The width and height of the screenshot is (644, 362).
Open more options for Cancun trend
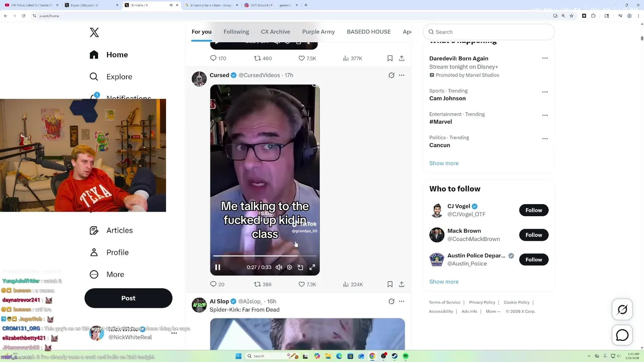545,139
